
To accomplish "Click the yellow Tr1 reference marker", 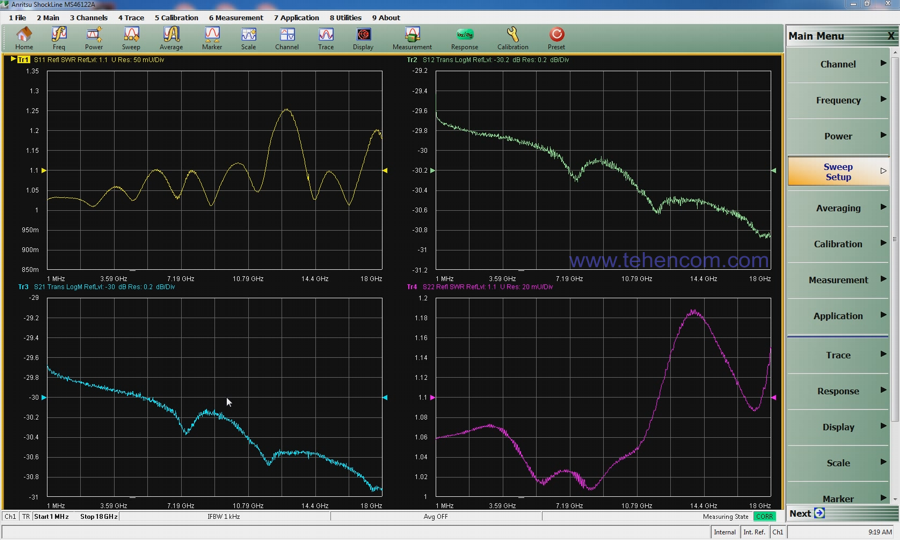I will [x=44, y=170].
